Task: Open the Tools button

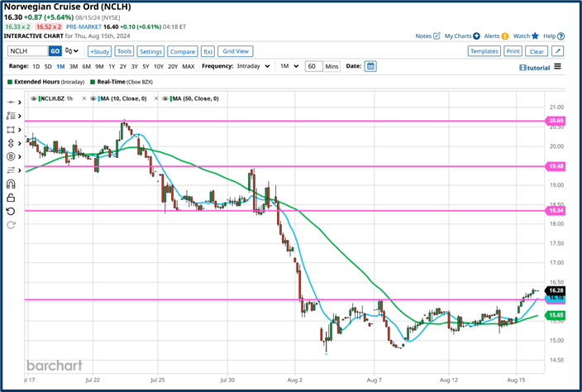Action: [x=124, y=51]
